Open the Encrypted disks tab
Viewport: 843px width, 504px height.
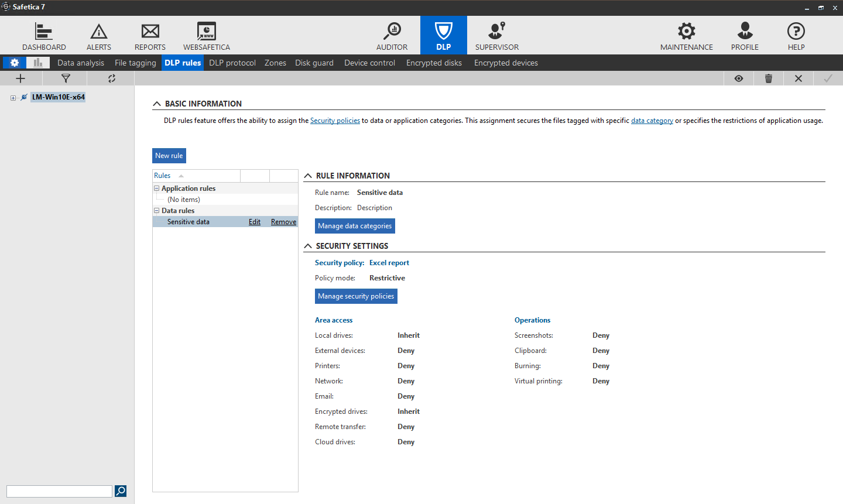tap(434, 63)
